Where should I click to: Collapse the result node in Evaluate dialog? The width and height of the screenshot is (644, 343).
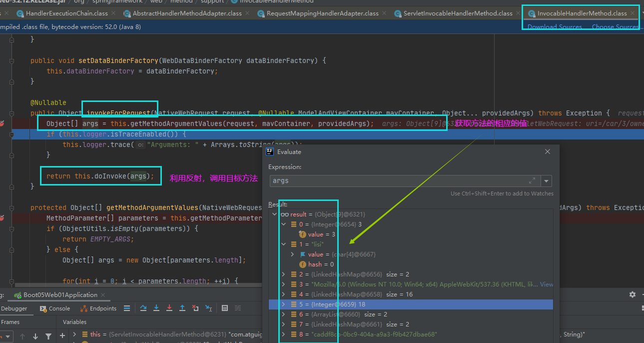click(x=274, y=214)
